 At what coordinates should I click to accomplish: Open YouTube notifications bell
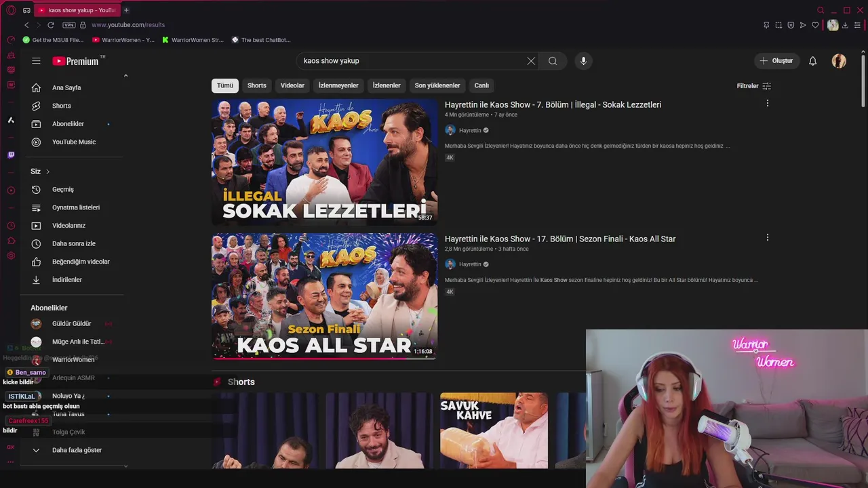pos(812,61)
